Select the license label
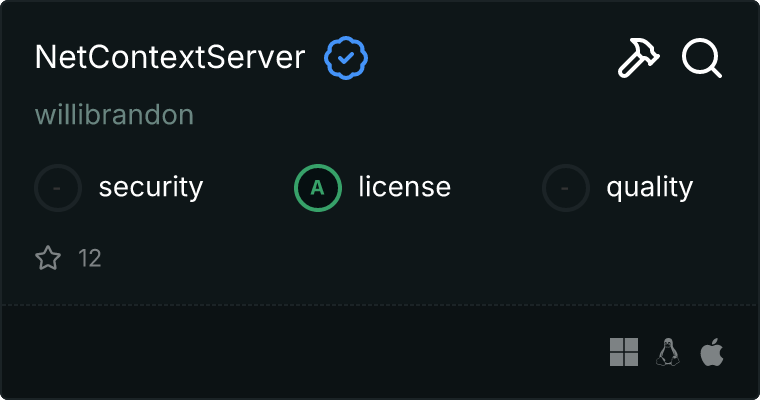Image resolution: width=760 pixels, height=400 pixels. (404, 187)
